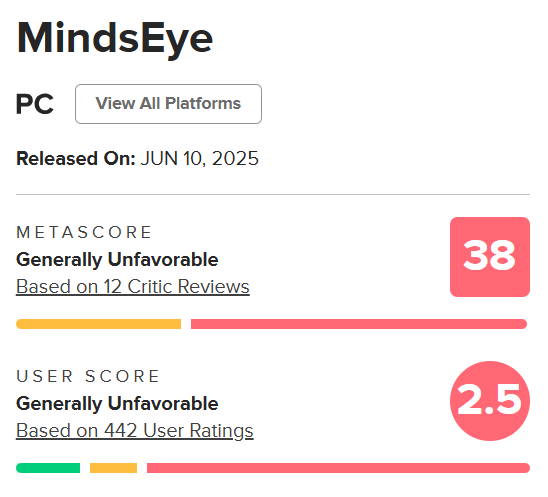This screenshot has height=497, width=548.
Task: Select the yellow mixed user ratings bar
Action: point(114,468)
